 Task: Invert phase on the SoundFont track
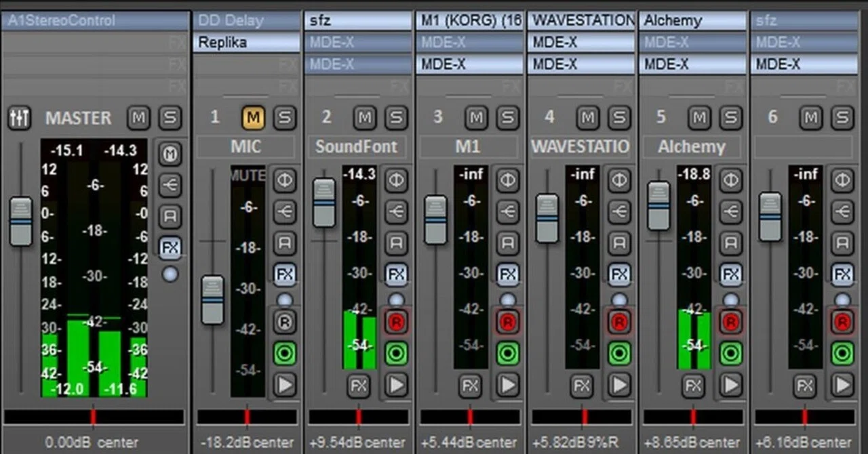tap(397, 180)
